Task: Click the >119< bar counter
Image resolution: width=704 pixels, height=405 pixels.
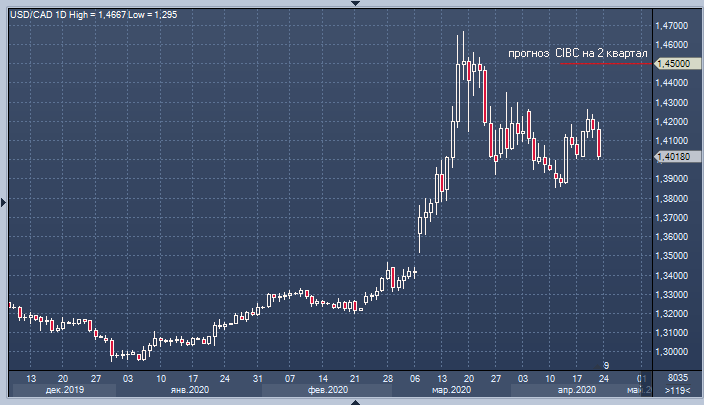Action: pyautogui.click(x=678, y=391)
